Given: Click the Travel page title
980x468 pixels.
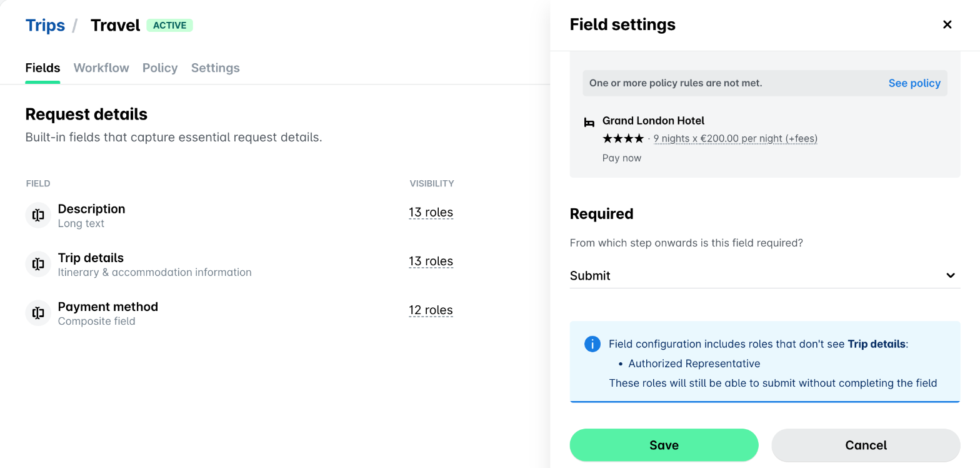Looking at the screenshot, I should click(115, 25).
